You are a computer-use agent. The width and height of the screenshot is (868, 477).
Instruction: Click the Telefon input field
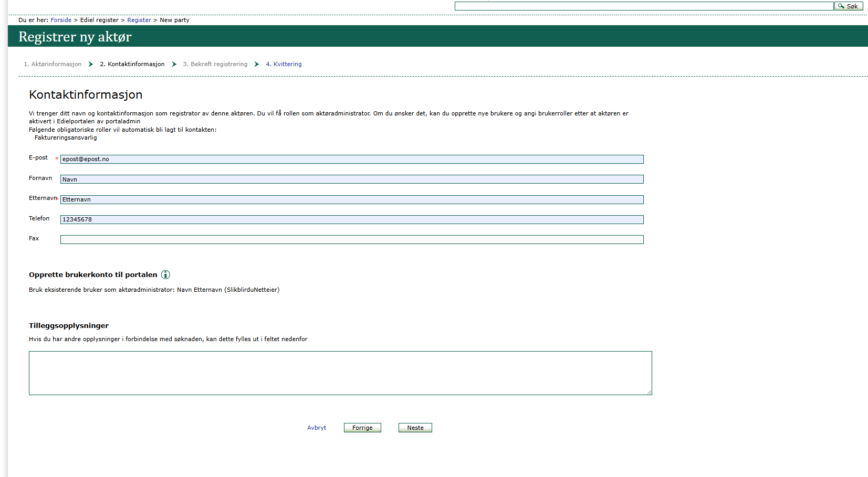coord(352,219)
